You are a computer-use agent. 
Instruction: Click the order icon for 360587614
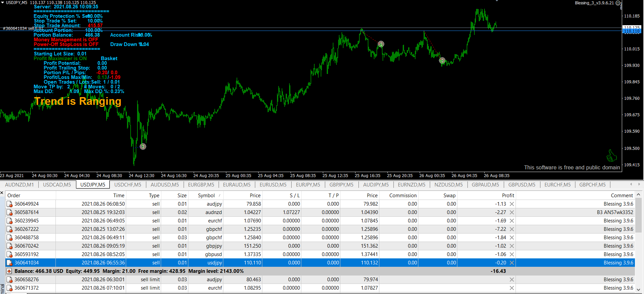[x=9, y=212]
